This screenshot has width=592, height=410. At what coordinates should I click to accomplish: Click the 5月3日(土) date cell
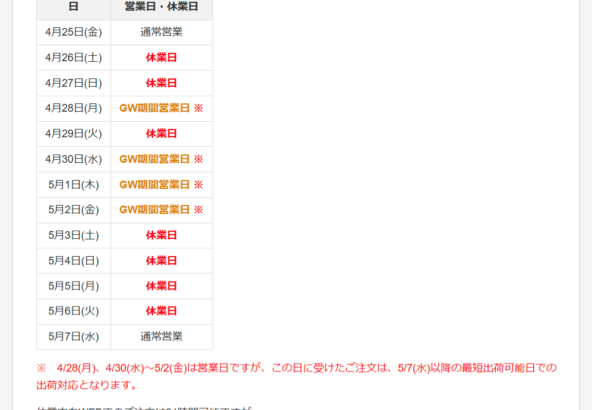(x=74, y=235)
